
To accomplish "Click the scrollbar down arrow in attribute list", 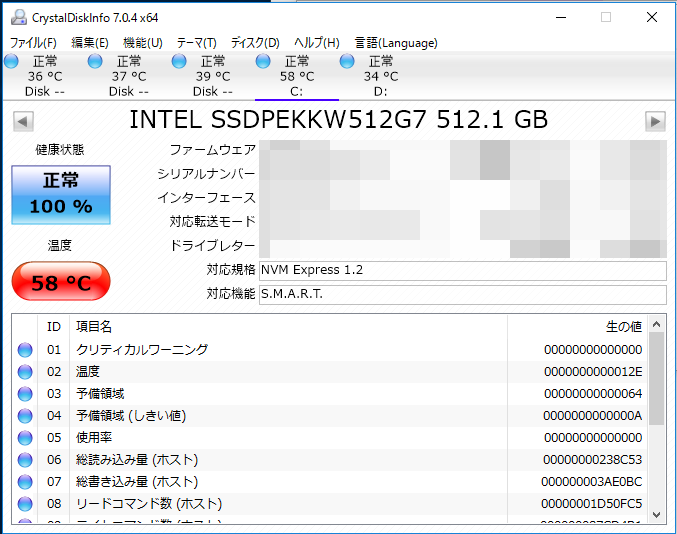I will (656, 515).
